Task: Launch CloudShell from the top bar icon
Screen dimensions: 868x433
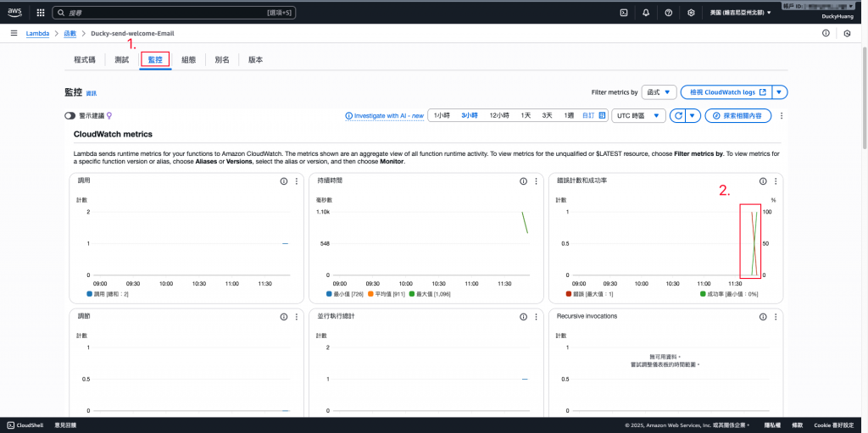Action: (623, 12)
